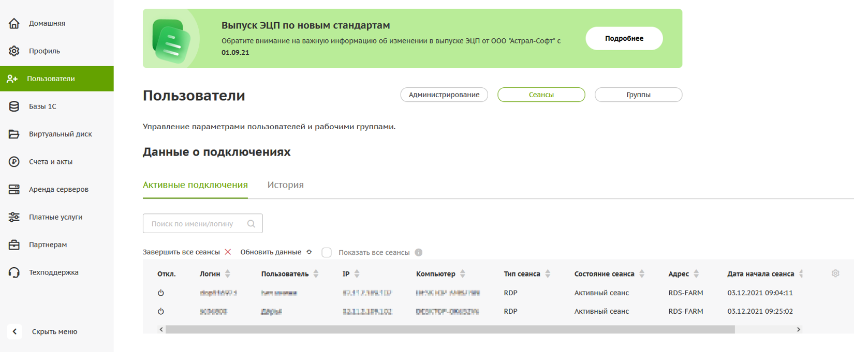The image size is (868, 352).
Task: Enable Показать все сеансы checkbox
Action: click(x=327, y=252)
